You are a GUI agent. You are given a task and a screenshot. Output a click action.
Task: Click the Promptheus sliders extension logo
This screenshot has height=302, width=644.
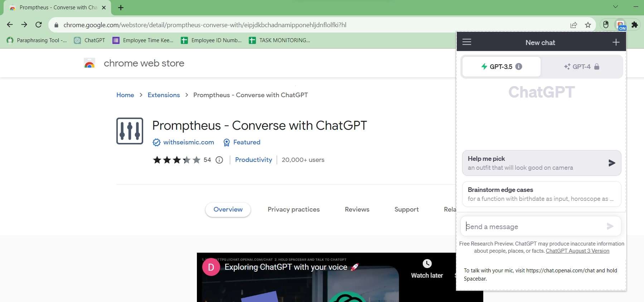[x=130, y=131]
